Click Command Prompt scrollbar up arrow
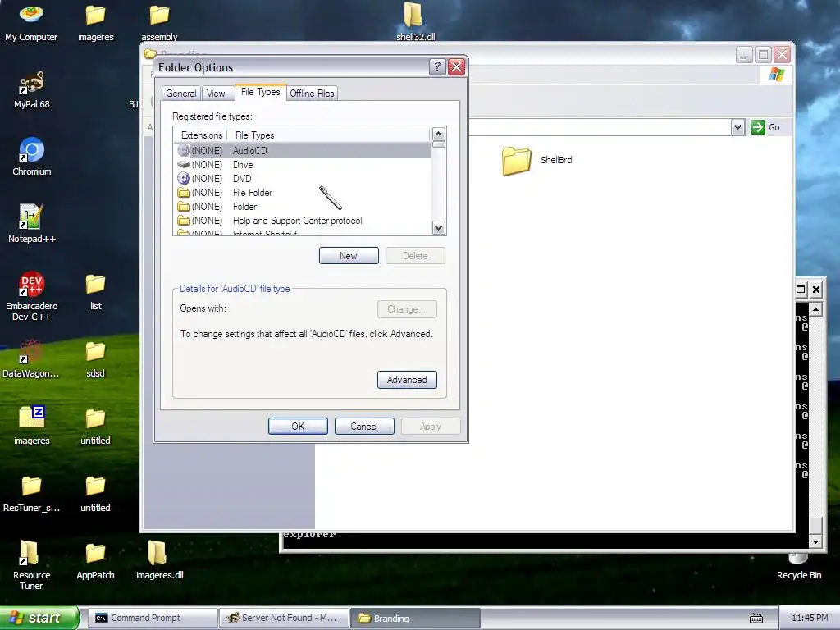Viewport: 840px width, 630px height. tap(815, 309)
